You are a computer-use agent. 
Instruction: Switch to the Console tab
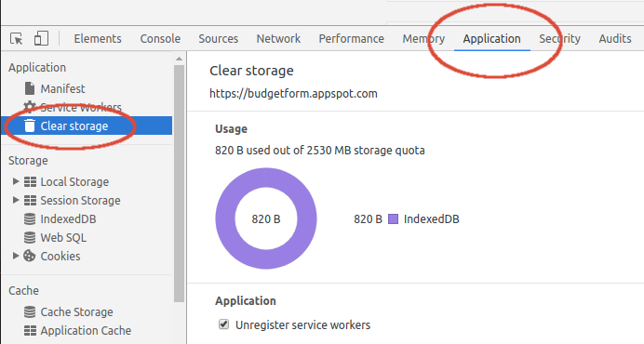pyautogui.click(x=160, y=39)
